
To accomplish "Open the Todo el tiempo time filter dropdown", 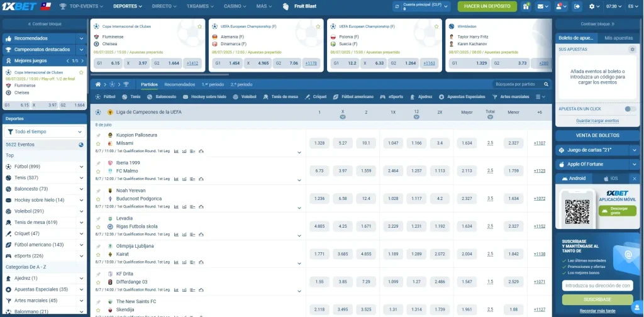I will point(45,132).
